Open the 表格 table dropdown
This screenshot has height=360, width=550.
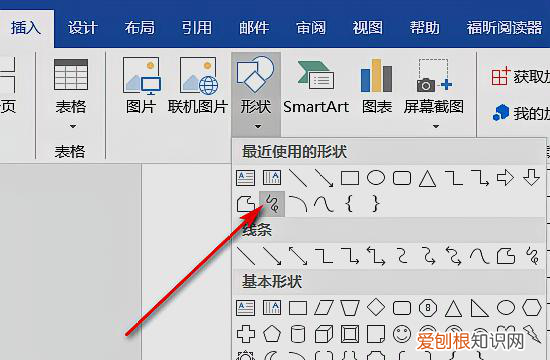pos(71,93)
